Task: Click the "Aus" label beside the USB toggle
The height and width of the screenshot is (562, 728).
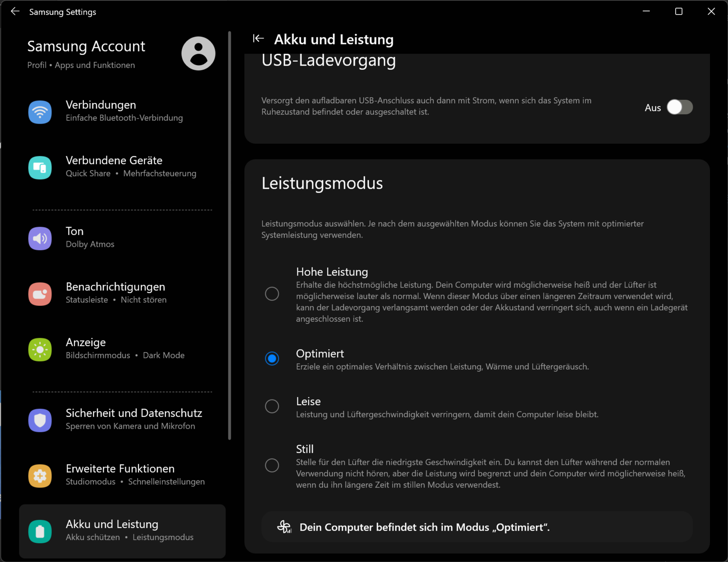Action: point(653,108)
